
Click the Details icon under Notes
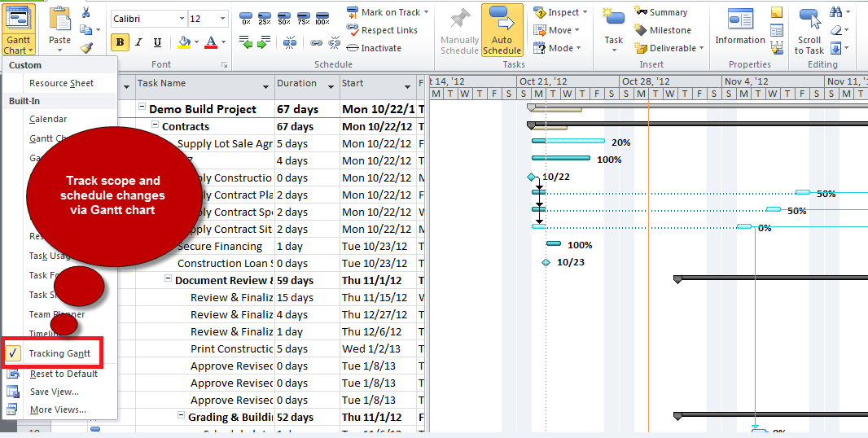(777, 30)
